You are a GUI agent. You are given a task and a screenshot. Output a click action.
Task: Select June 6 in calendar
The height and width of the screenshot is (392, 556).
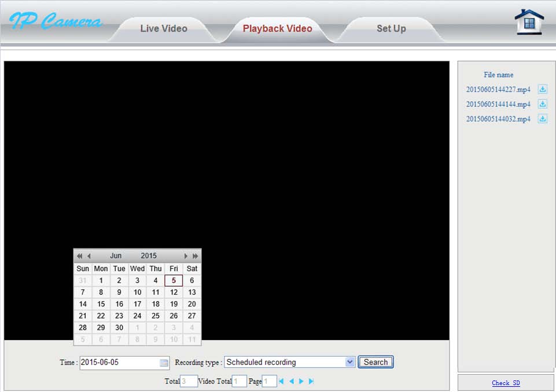tap(192, 280)
